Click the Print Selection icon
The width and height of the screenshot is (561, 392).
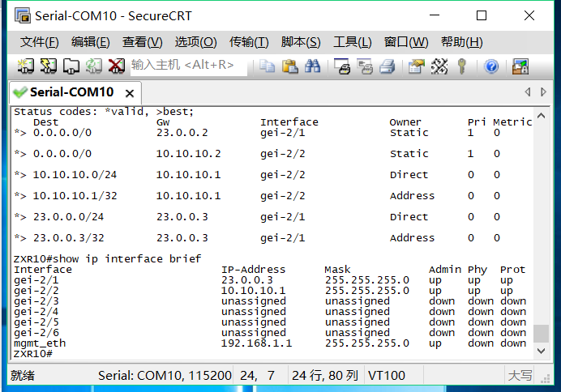point(365,66)
